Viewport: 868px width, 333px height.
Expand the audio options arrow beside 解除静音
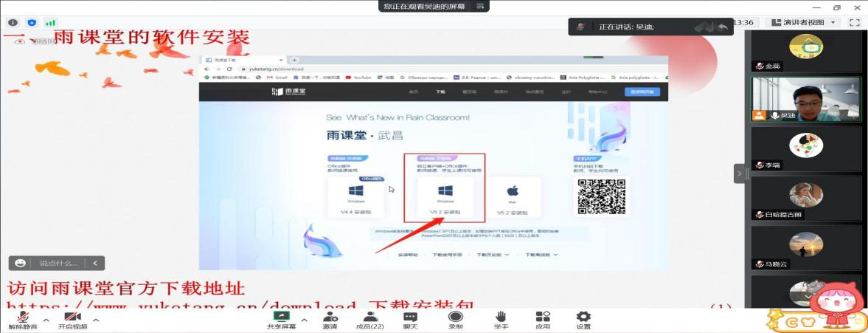[x=46, y=320]
